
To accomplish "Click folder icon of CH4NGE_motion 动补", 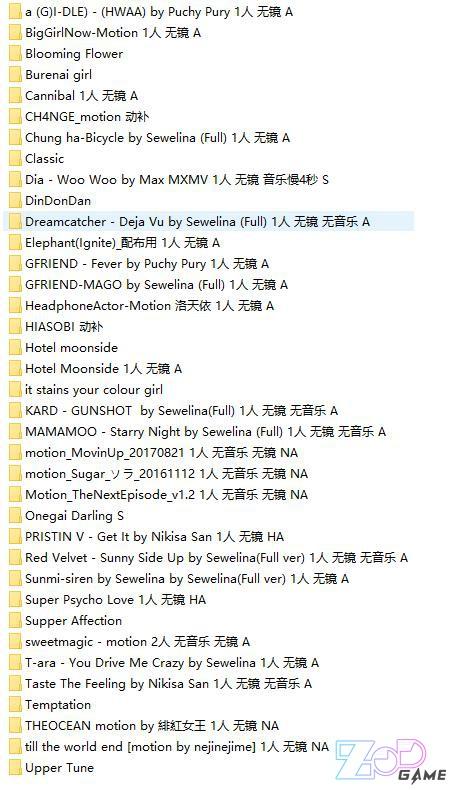I will pyautogui.click(x=15, y=116).
